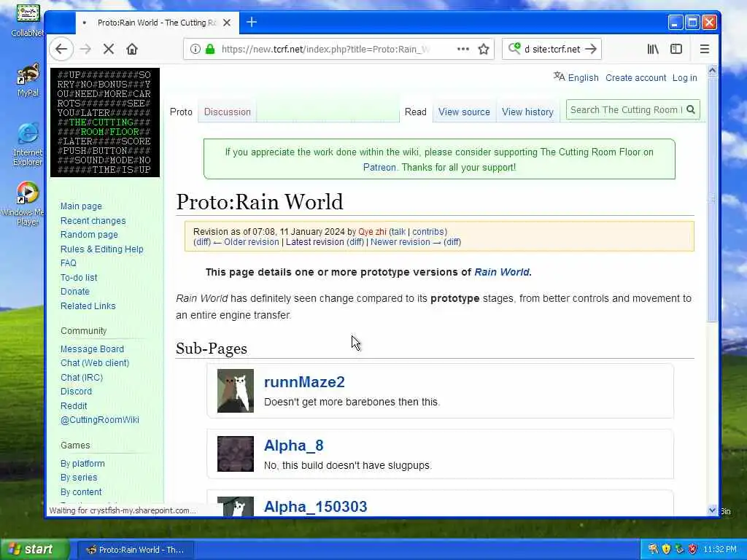Viewport: 747px width, 560px height.
Task: Stop page loading with the X button
Action: pyautogui.click(x=109, y=49)
